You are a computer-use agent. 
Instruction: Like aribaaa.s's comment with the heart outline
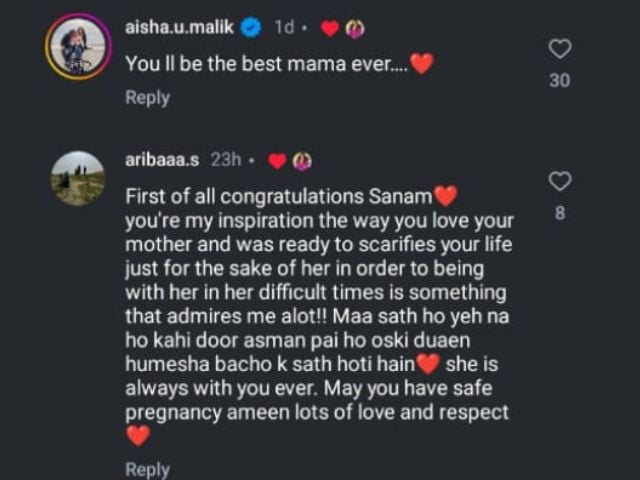(x=561, y=181)
